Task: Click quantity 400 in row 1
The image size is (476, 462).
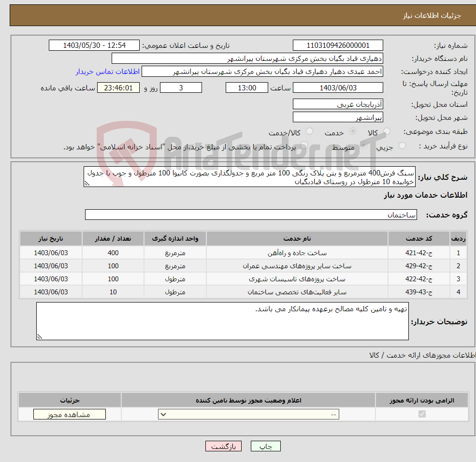Action: (x=113, y=253)
